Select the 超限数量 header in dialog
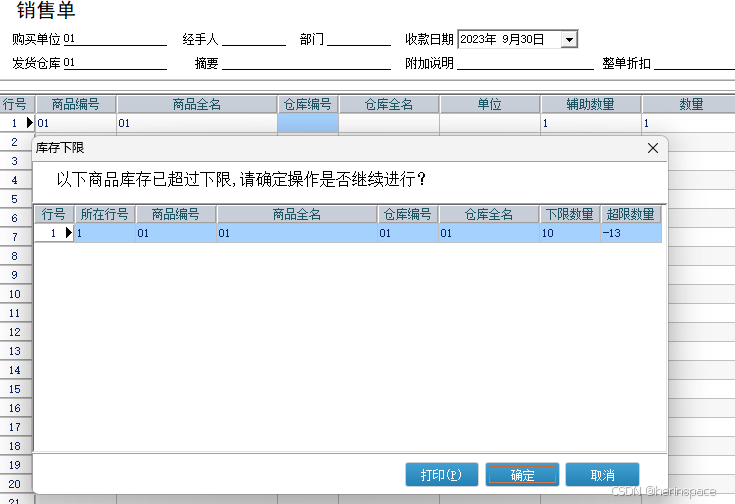 pos(631,214)
